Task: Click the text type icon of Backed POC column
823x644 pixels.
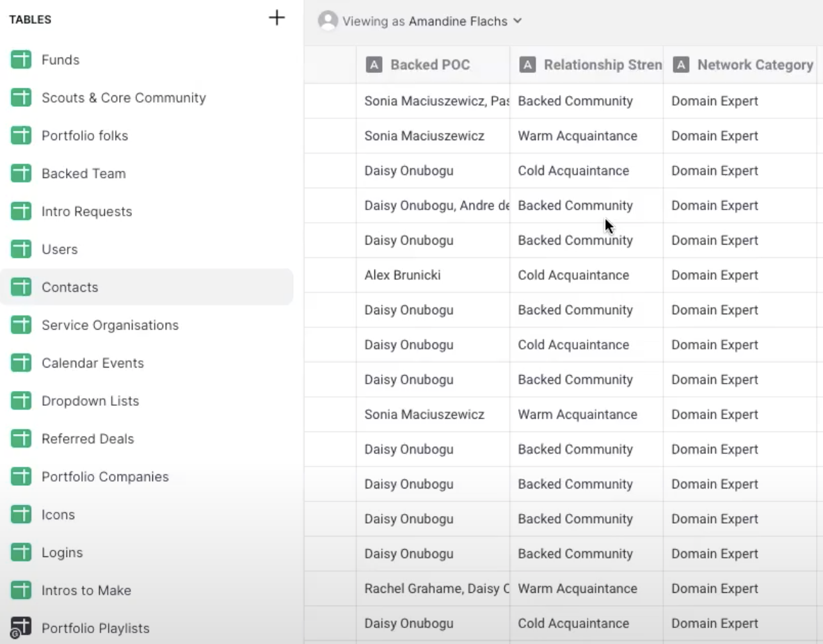Action: [374, 65]
